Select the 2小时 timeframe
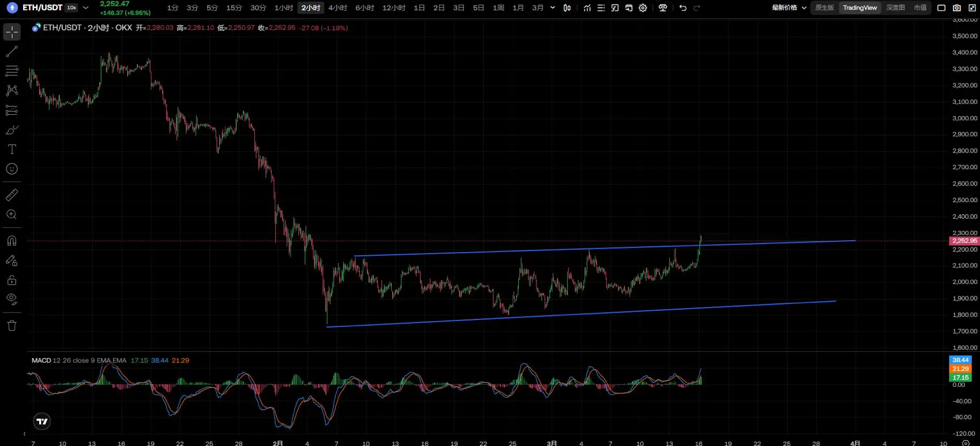The width and height of the screenshot is (980, 446). (311, 8)
